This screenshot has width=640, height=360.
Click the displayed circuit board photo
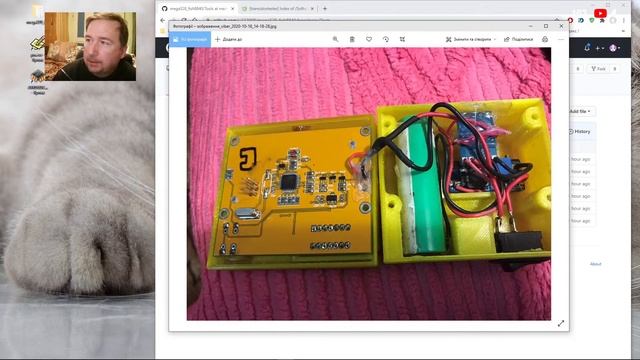369,184
